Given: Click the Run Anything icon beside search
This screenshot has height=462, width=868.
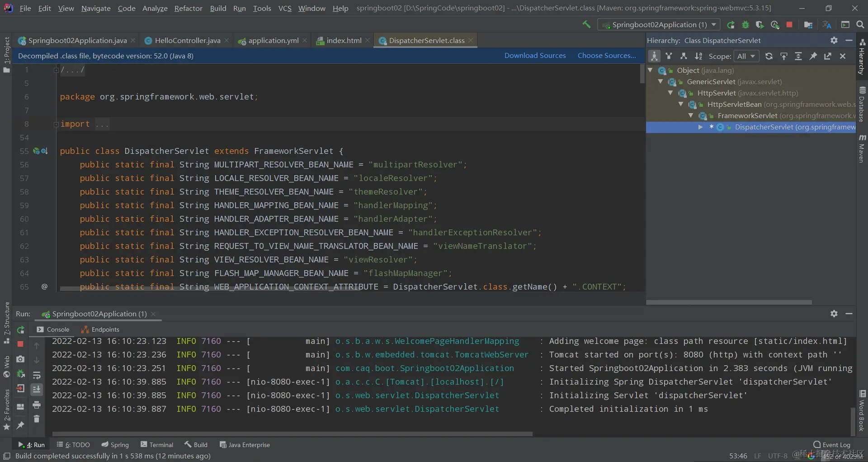Looking at the screenshot, I should point(845,25).
